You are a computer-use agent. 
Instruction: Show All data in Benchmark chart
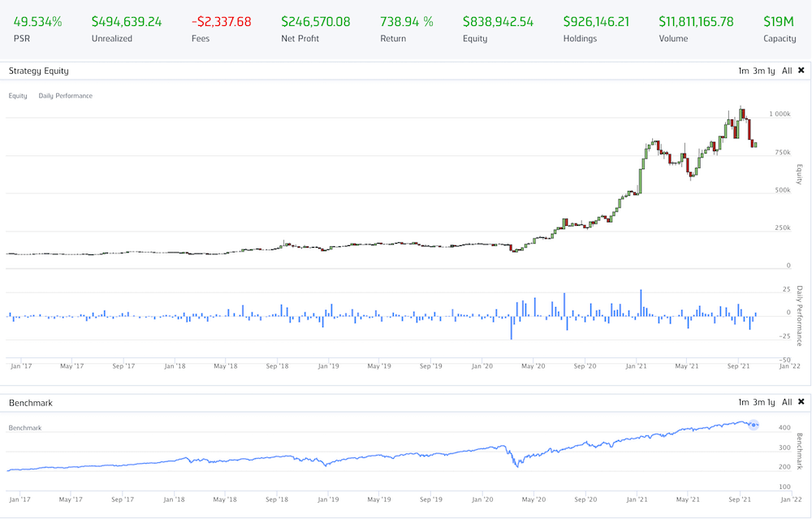point(787,402)
